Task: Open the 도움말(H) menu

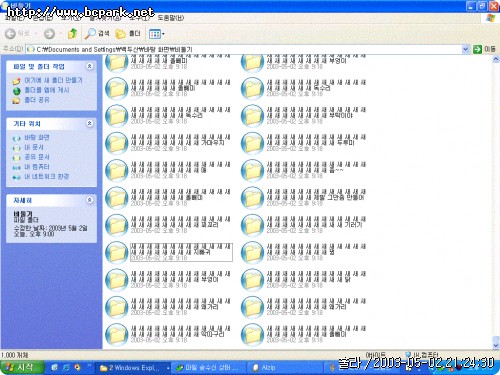Action: 171,18
